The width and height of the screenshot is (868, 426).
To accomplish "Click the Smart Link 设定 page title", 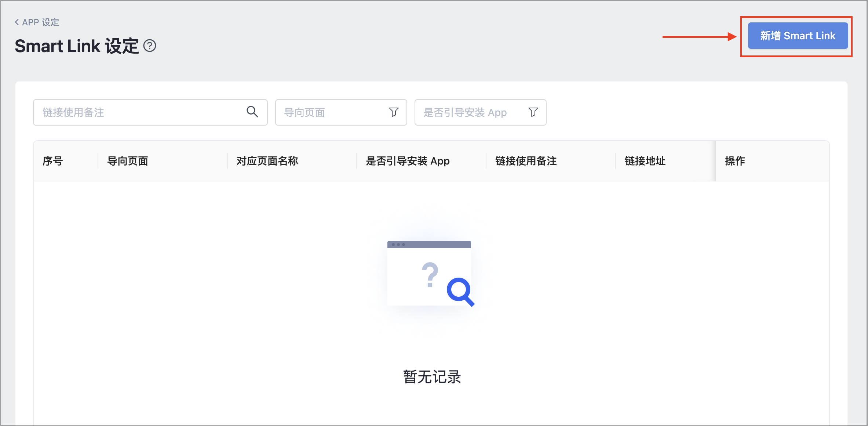I will point(77,46).
